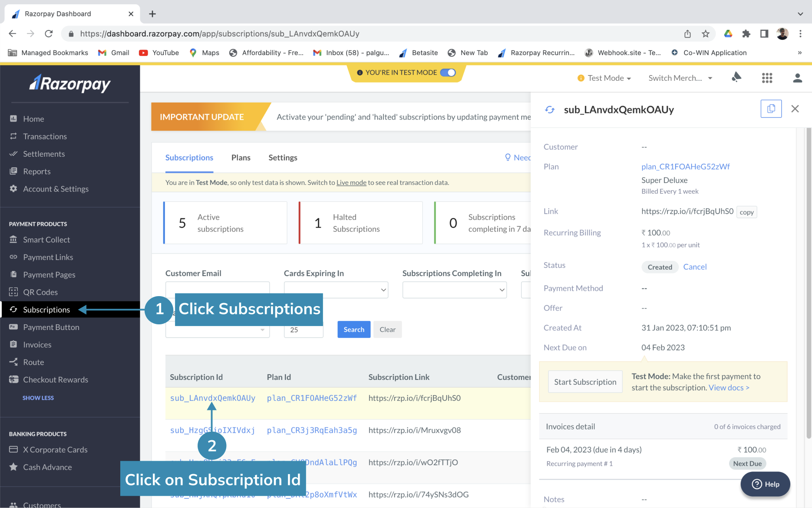Image resolution: width=812 pixels, height=508 pixels.
Task: Click the browser share icon
Action: point(687,33)
